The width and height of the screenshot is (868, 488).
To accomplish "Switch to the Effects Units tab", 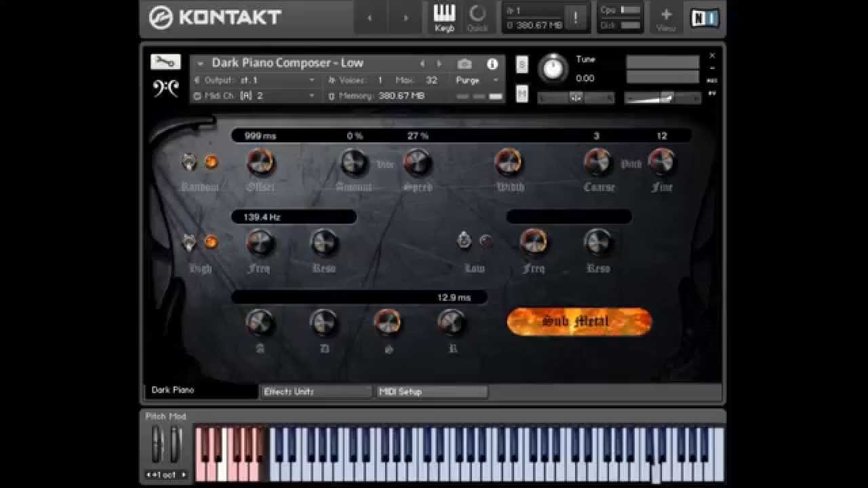I will [317, 392].
